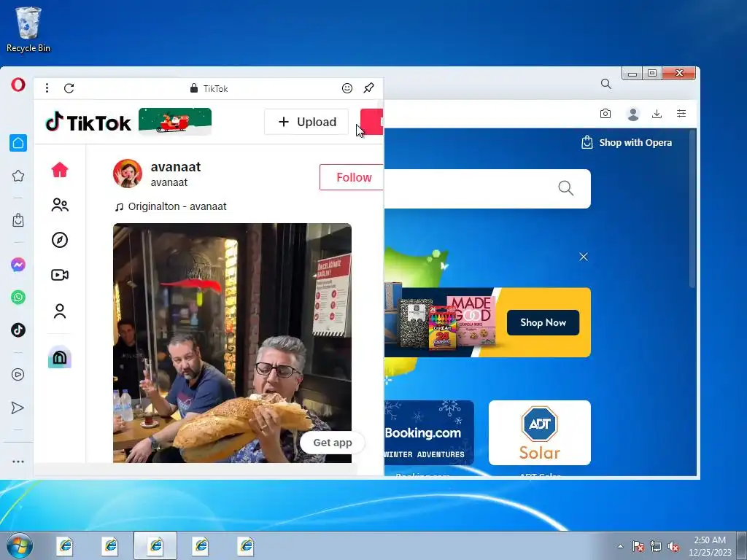Click the TikTok lock security icon
Screen dimensions: 747x560
coord(194,88)
